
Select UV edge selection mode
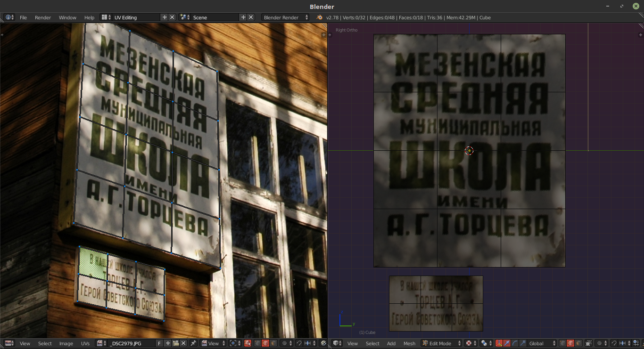266,343
